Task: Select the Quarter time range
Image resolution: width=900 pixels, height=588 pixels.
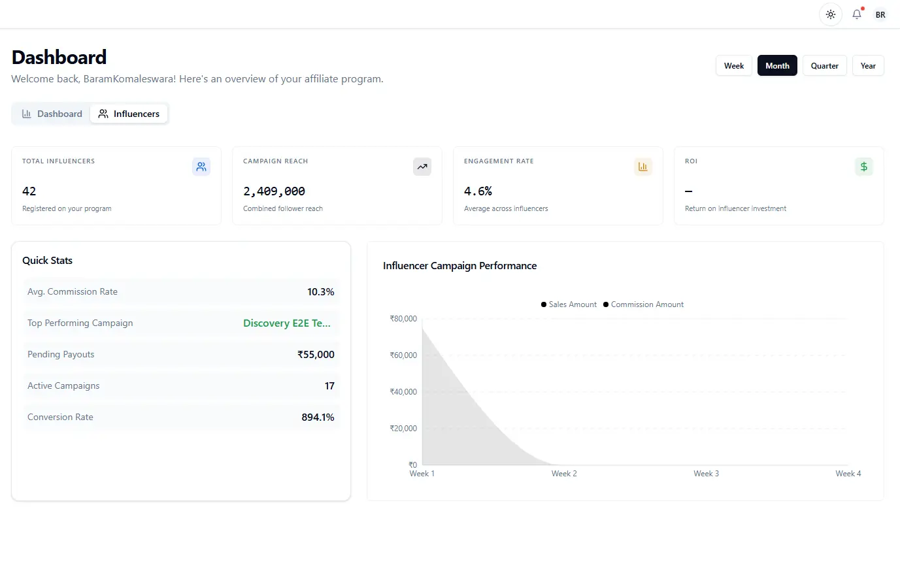Action: (x=825, y=65)
